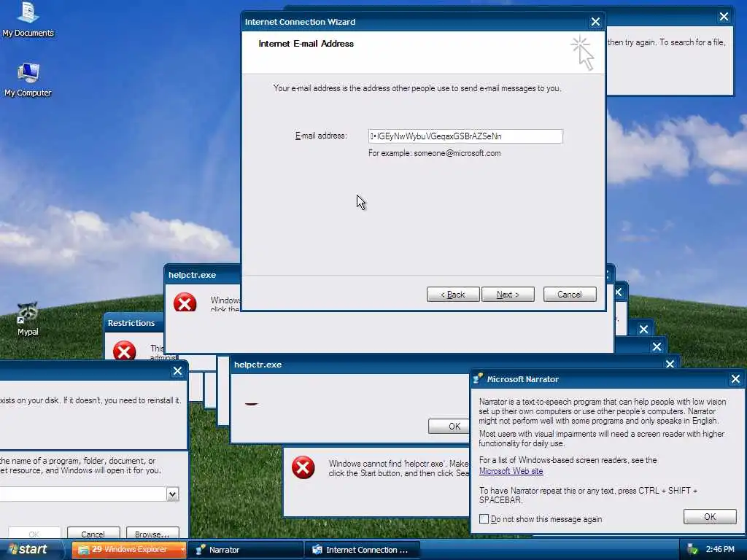The height and width of the screenshot is (560, 747).
Task: Close the Run dialog with its X button
Action: coord(178,371)
